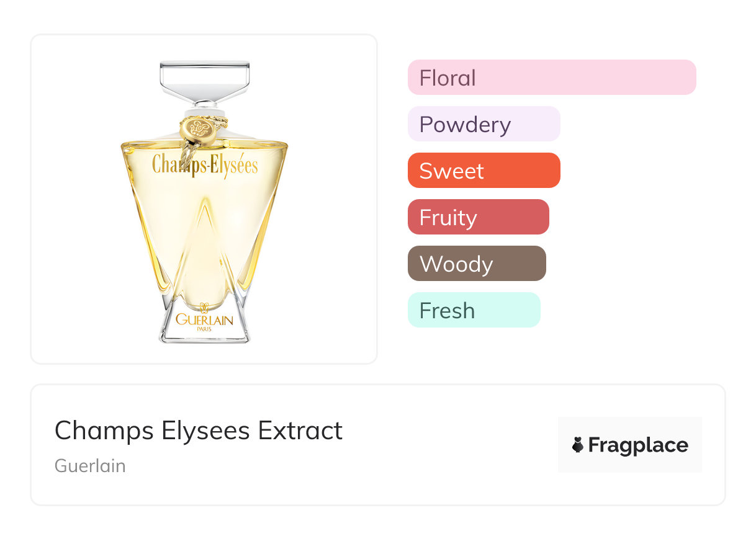756x536 pixels.
Task: Select the Floral accord bar
Action: tap(551, 78)
